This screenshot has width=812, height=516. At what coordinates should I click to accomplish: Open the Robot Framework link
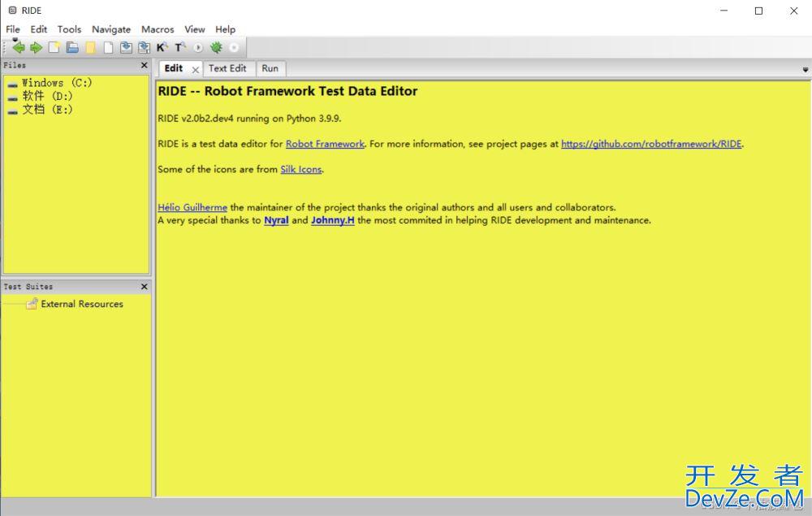point(325,144)
